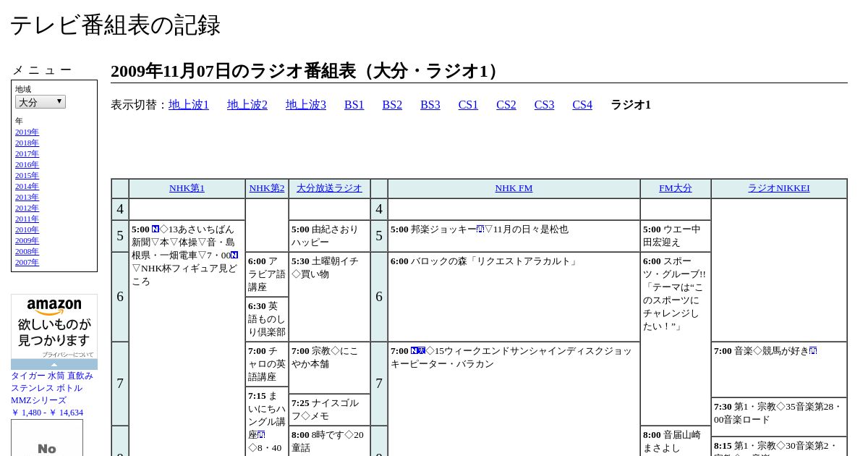Open the 2009年 archive link
The height and width of the screenshot is (456, 868).
(x=27, y=240)
